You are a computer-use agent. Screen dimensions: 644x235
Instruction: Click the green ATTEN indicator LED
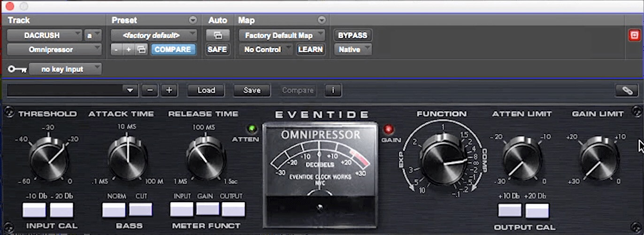point(252,129)
